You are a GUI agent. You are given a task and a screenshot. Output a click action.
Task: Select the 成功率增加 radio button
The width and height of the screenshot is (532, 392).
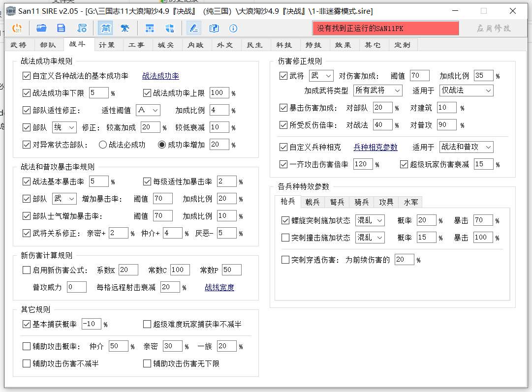(x=162, y=145)
